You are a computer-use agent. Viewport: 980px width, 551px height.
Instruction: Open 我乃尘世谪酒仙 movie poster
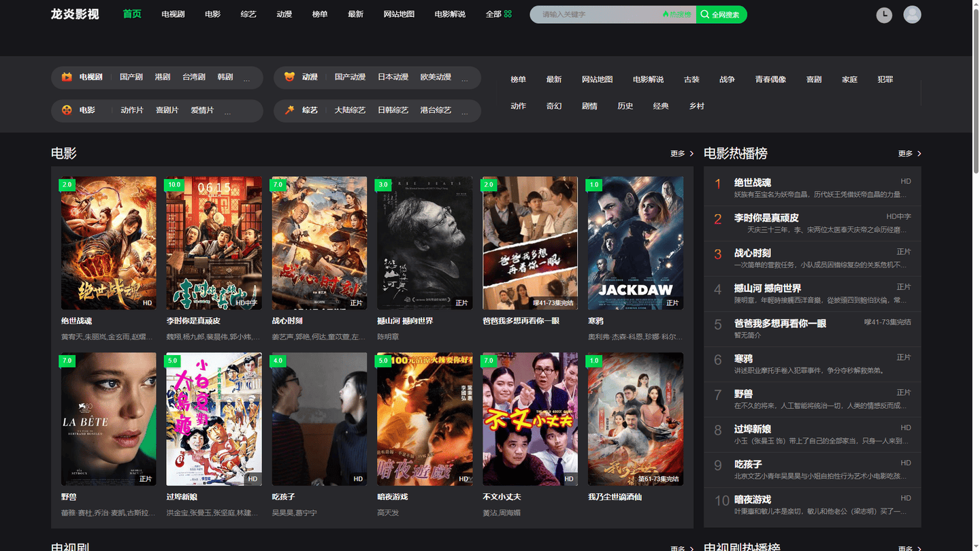coord(636,419)
